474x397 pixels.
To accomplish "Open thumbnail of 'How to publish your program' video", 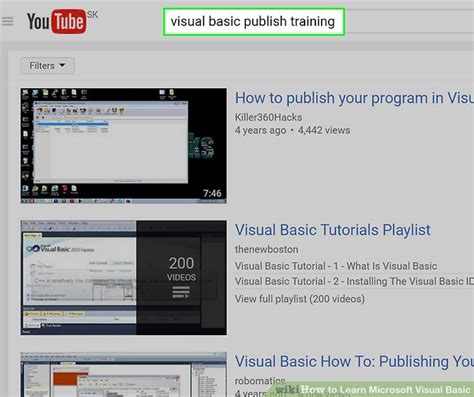I will [124, 146].
